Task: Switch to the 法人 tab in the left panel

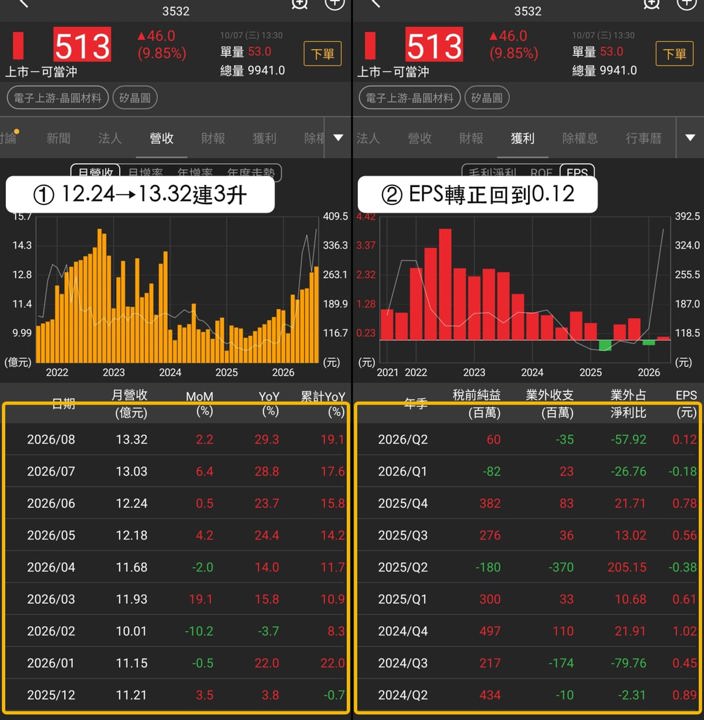Action: (109, 138)
